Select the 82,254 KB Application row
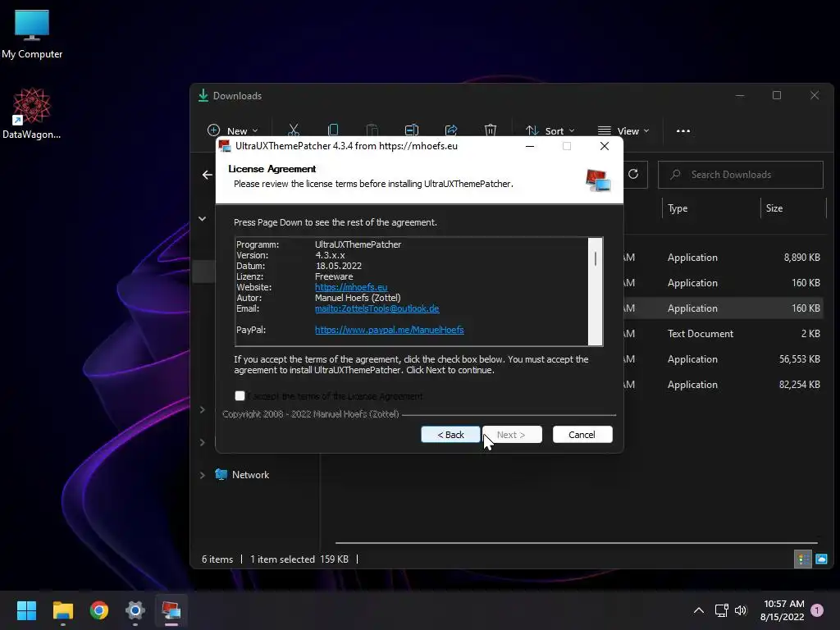The height and width of the screenshot is (630, 840). point(724,385)
